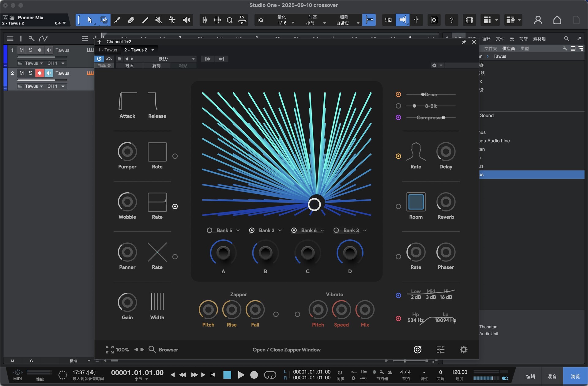This screenshot has height=386, width=588.
Task: Search the browser with magnifier icon
Action: (566, 39)
